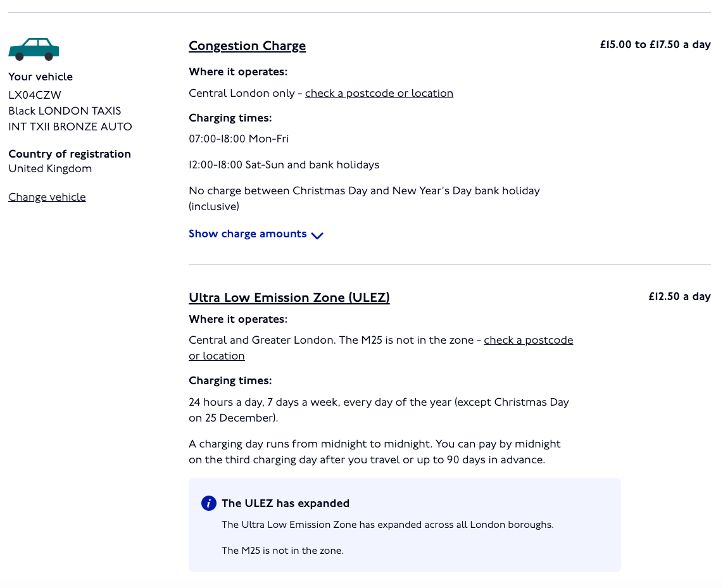
Task: Check a postcode under Congestion Charge
Action: pyautogui.click(x=379, y=94)
